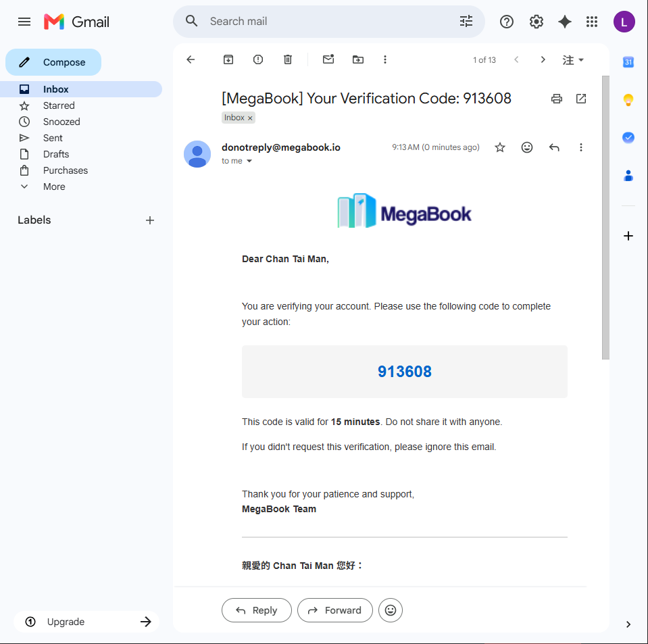Screen dimensions: 648x644
Task: Show search options filter icon
Action: [x=466, y=21]
